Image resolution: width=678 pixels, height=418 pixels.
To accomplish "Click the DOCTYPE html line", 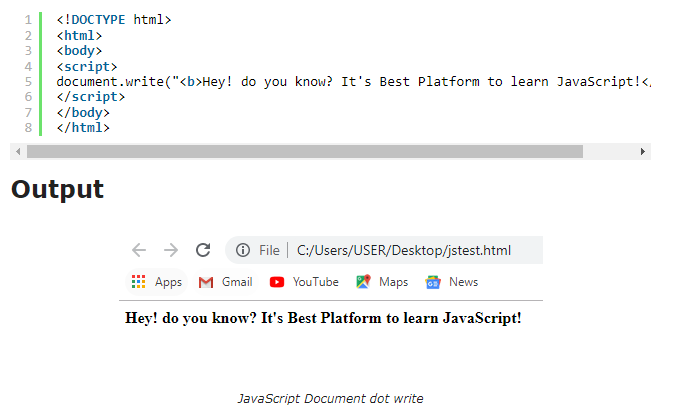I will pyautogui.click(x=114, y=19).
